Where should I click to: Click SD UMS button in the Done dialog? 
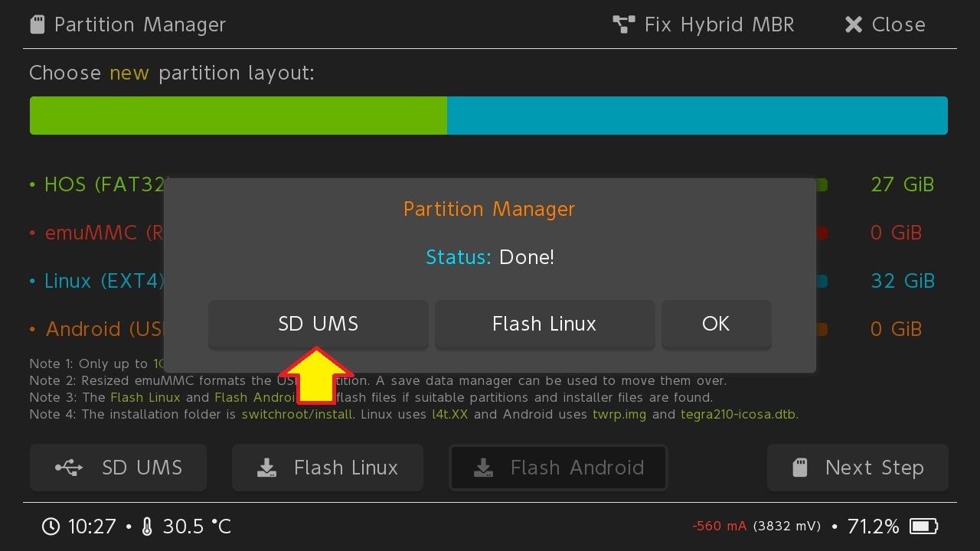318,324
